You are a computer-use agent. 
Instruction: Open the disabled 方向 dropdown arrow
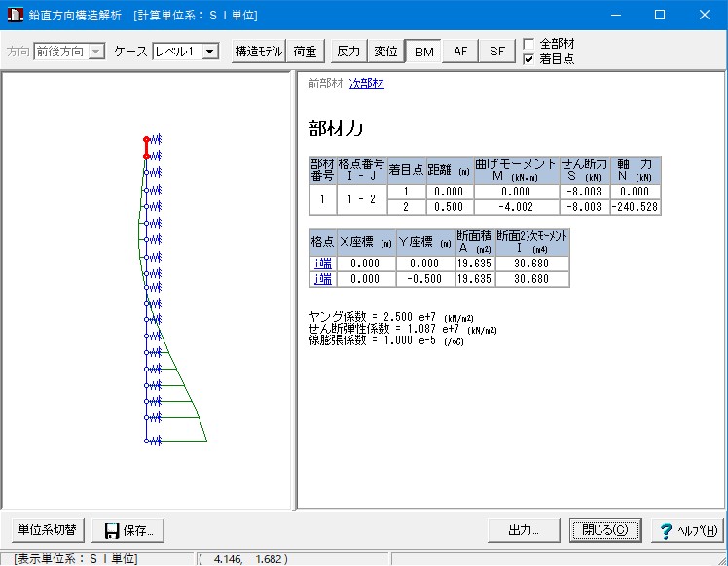tap(96, 51)
